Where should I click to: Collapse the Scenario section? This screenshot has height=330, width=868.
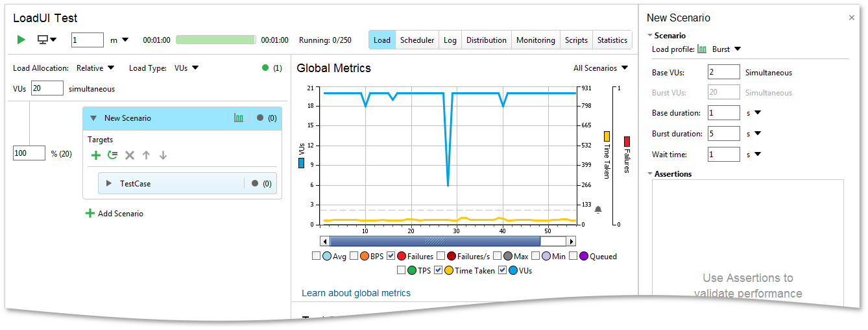point(650,36)
